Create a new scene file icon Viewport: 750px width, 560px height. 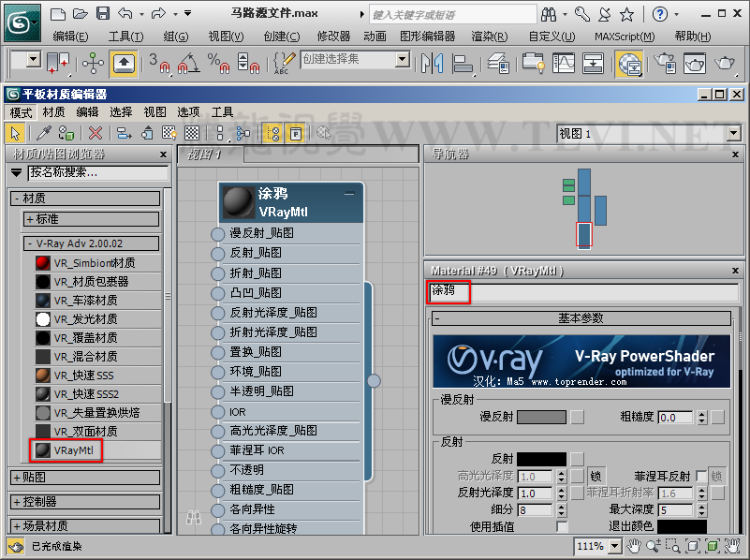pos(58,14)
